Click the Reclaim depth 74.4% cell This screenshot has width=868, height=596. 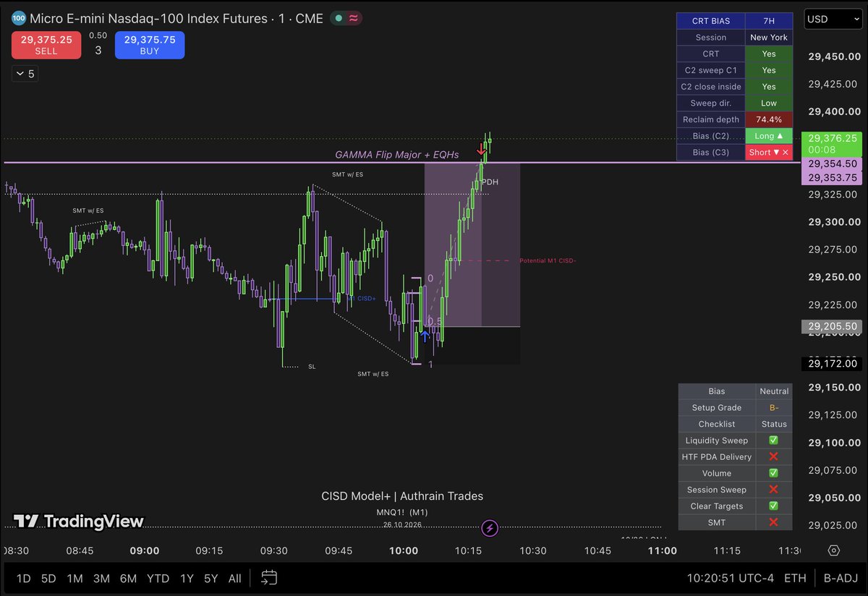point(769,119)
